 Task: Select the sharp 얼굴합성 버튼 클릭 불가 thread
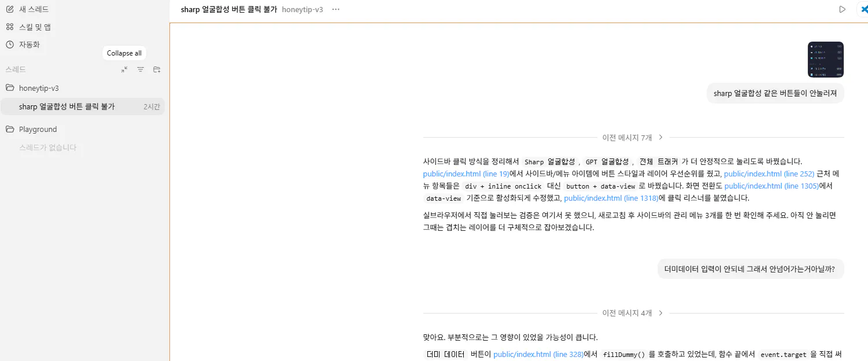(x=68, y=106)
